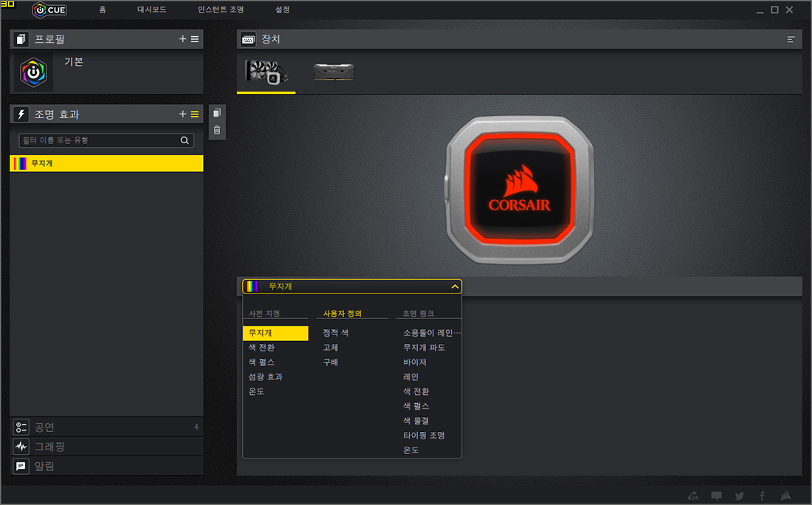Select the 레인 option

(x=410, y=377)
